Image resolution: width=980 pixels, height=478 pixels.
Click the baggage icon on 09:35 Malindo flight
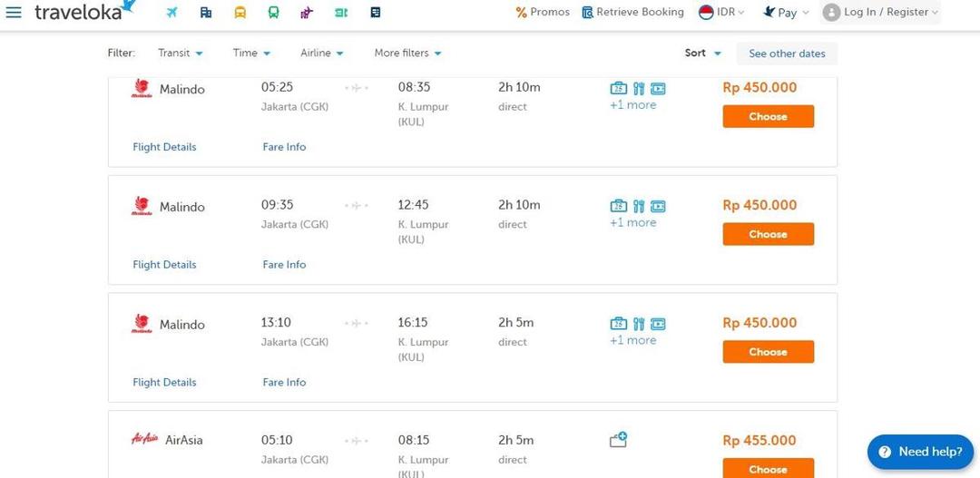click(618, 206)
